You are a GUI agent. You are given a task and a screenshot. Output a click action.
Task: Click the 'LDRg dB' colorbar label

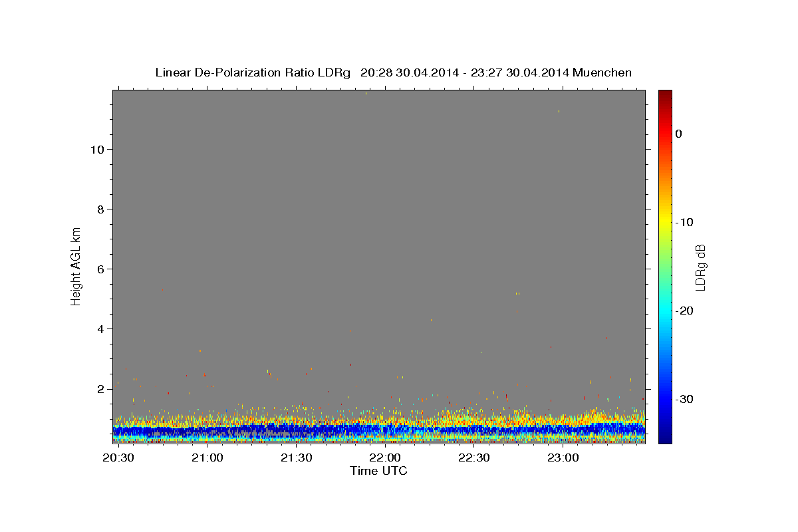pos(701,267)
